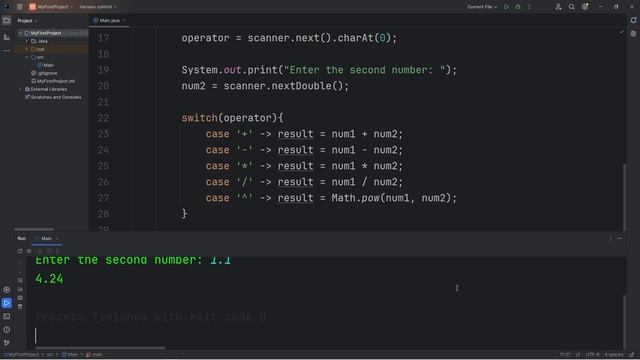This screenshot has width=640, height=360.
Task: Select the MyFirstProject.iml file
Action: coord(53,81)
